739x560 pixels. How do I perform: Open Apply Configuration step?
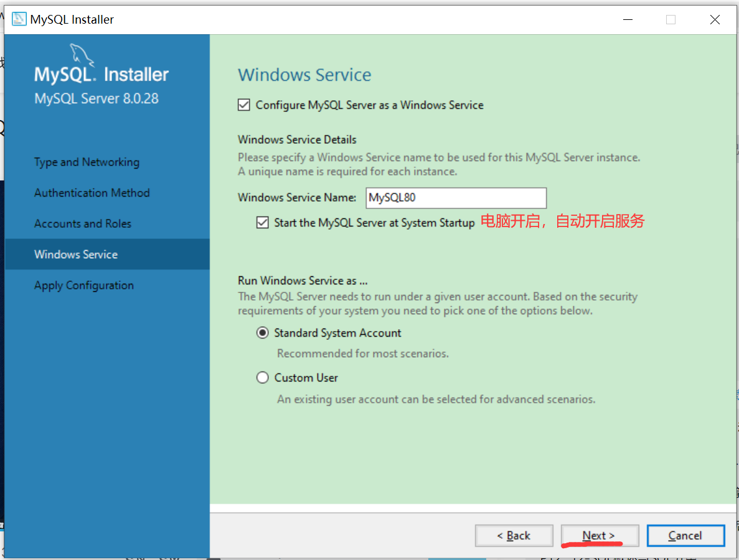click(x=84, y=286)
